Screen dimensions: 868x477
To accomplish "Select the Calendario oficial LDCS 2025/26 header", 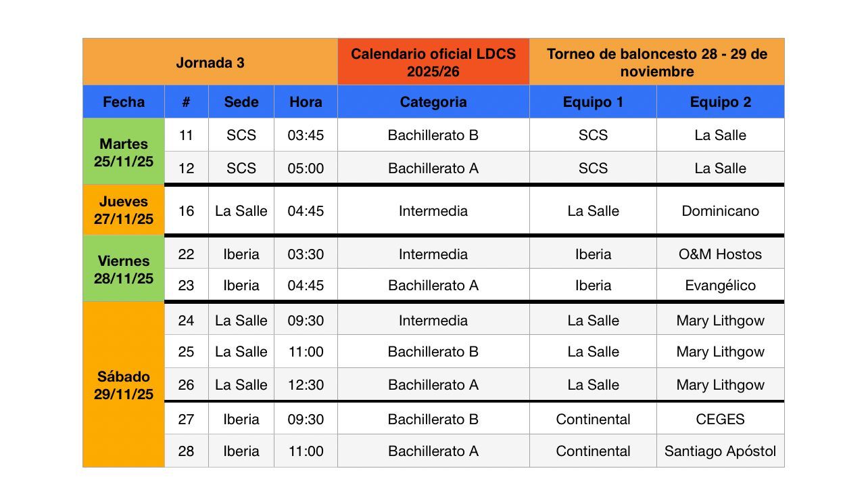I will pyautogui.click(x=433, y=62).
